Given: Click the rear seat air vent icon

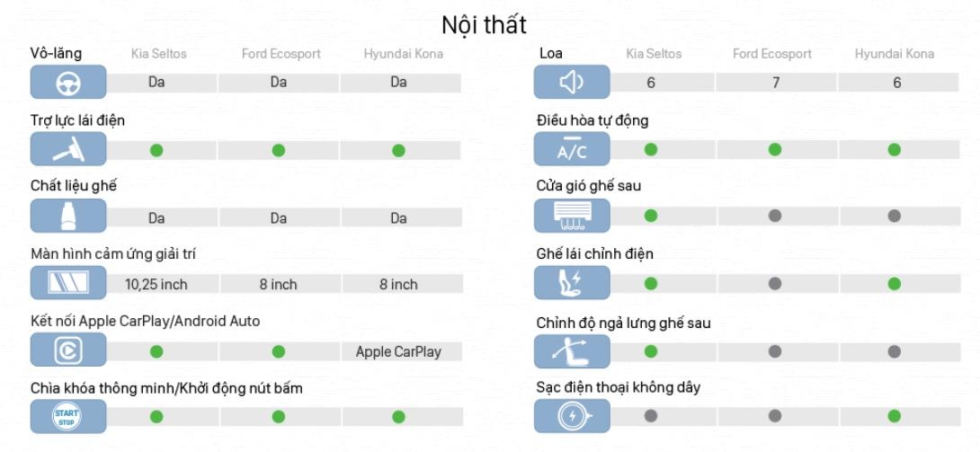Looking at the screenshot, I should tap(572, 217).
